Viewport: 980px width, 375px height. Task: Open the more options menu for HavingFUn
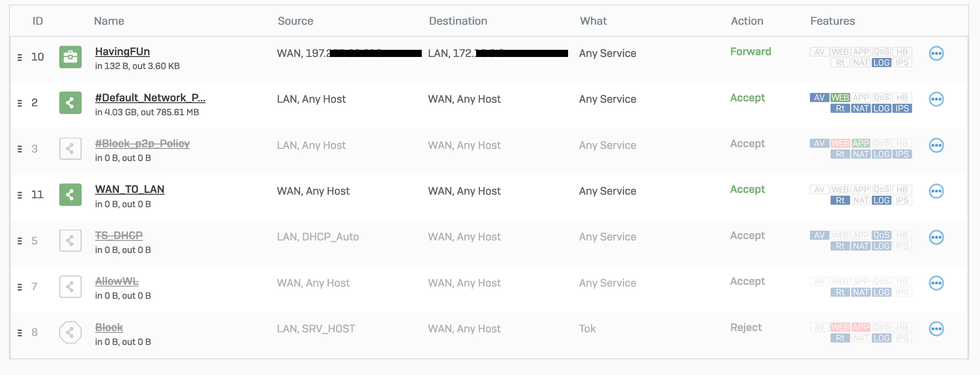tap(936, 53)
